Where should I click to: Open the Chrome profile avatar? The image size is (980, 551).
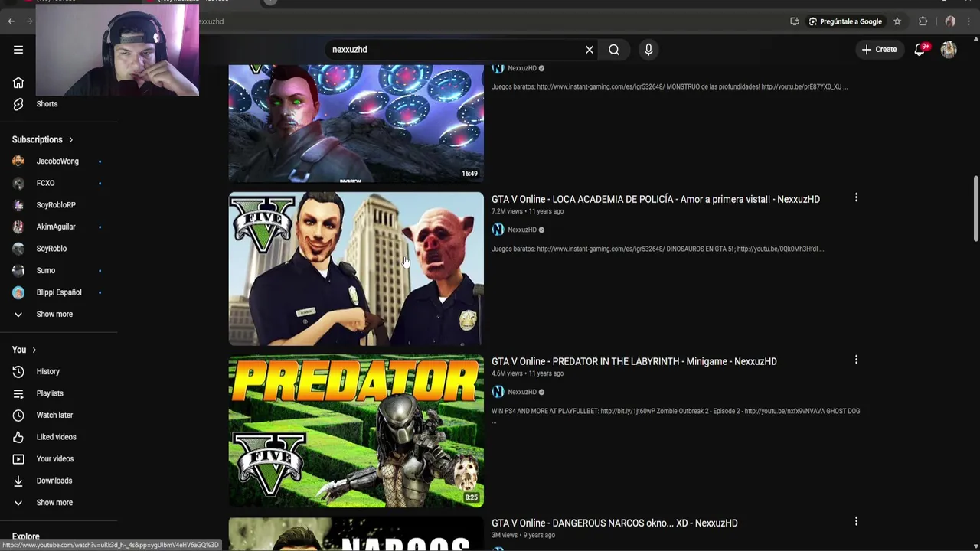(x=950, y=21)
